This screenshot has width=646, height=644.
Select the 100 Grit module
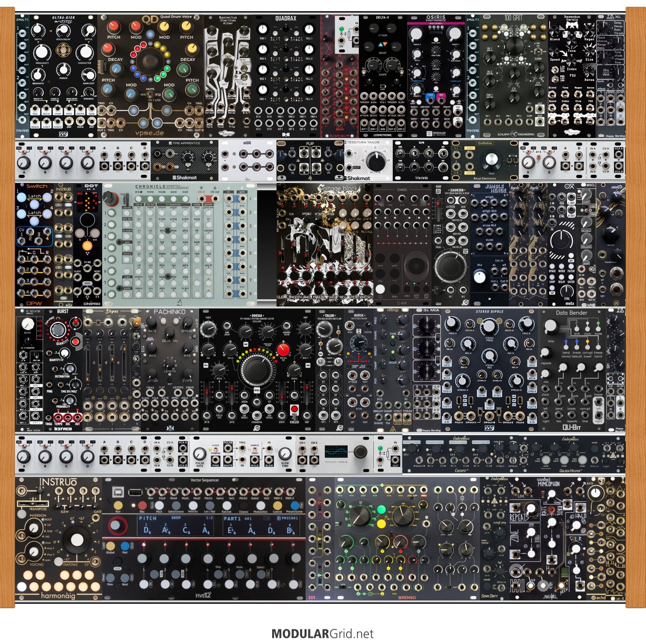pyautogui.click(x=514, y=76)
